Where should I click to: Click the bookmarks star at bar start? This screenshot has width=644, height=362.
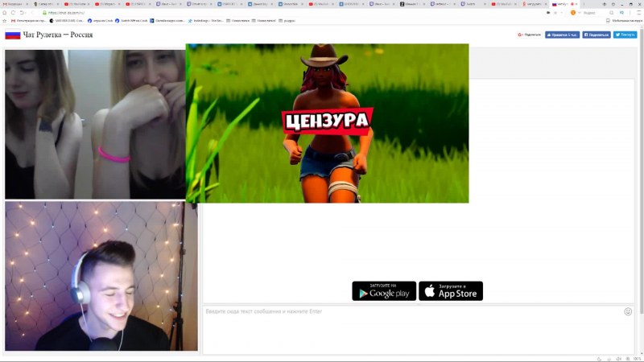[5, 21]
